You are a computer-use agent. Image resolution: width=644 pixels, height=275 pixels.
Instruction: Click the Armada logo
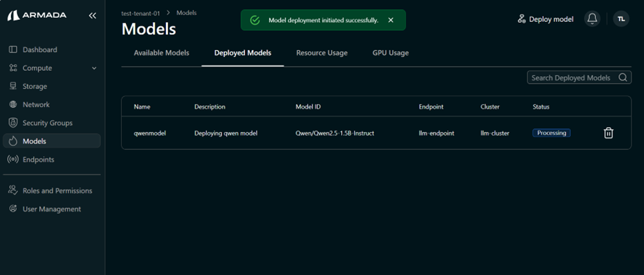[39, 15]
